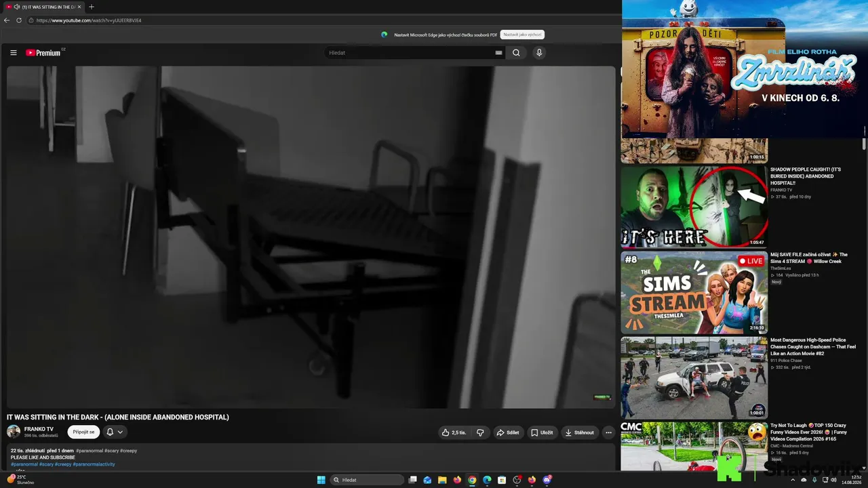Screen dimensions: 868x488
Task: Open a new browser tab
Action: coord(92,7)
